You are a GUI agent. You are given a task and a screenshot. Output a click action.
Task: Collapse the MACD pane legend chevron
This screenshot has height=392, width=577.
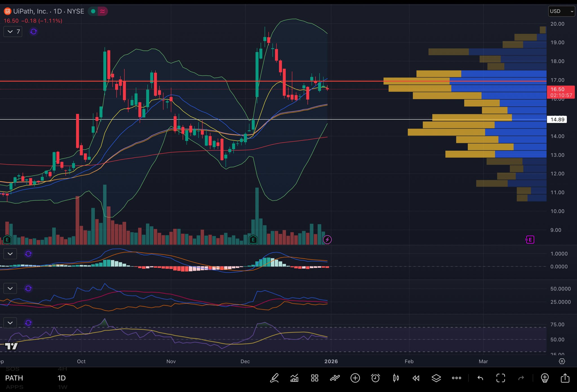click(10, 254)
